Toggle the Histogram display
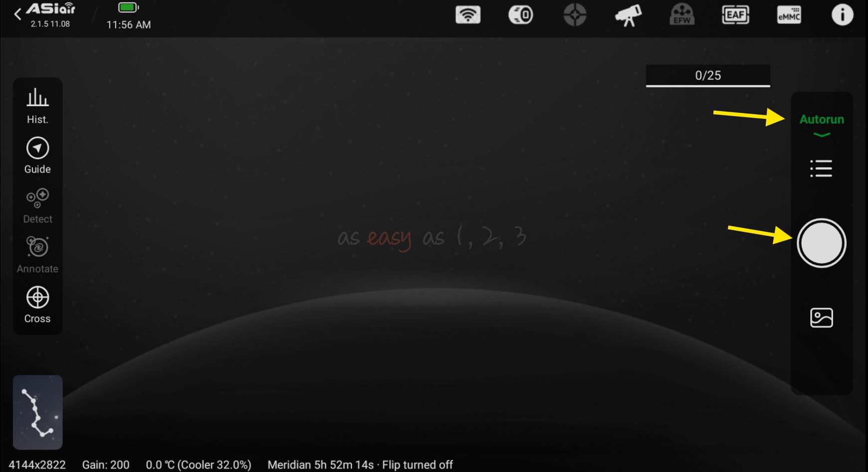The height and width of the screenshot is (472, 868). [x=37, y=105]
